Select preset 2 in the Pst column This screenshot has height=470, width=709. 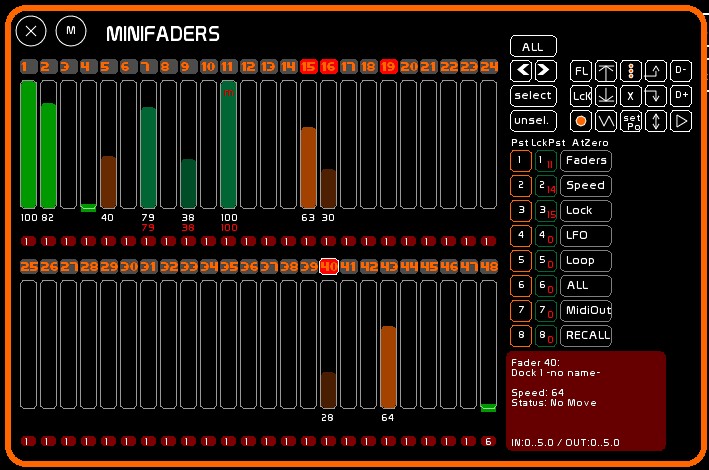[x=521, y=185]
